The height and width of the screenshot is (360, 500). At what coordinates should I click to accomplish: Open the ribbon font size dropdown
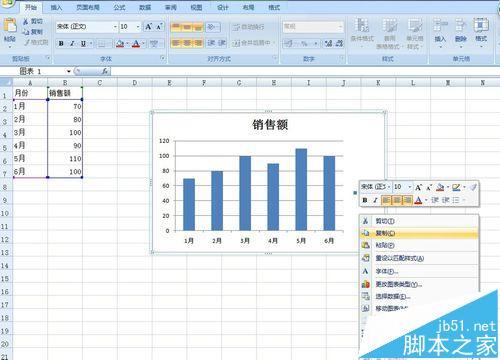138,27
